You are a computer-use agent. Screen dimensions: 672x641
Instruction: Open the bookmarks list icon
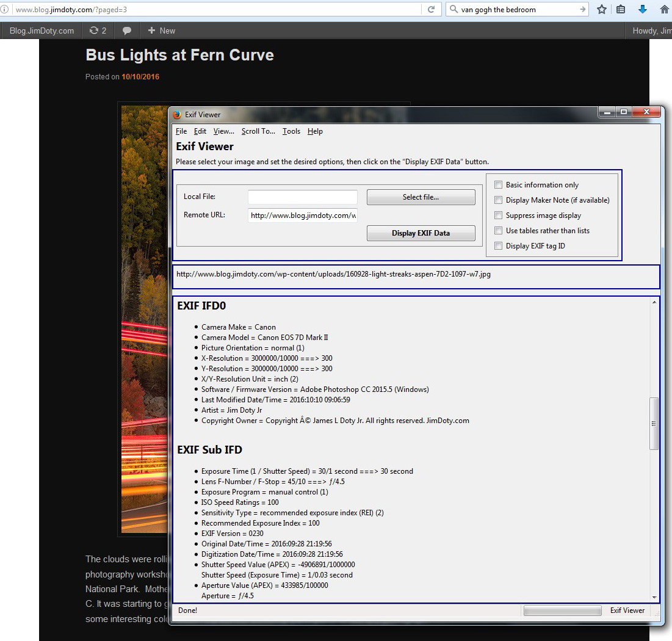pyautogui.click(x=621, y=9)
